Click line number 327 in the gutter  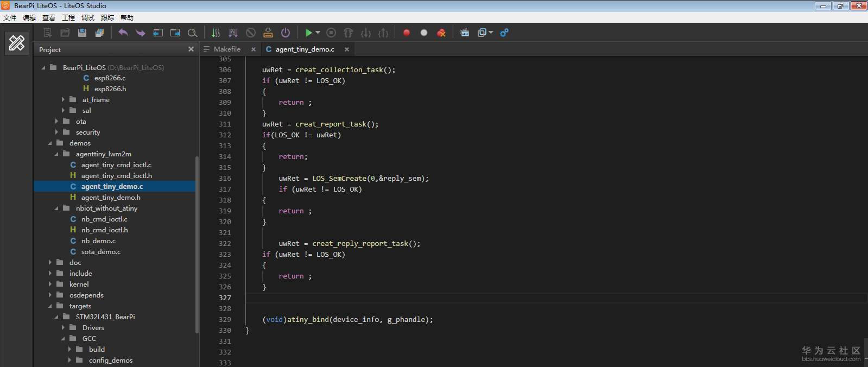tap(225, 298)
